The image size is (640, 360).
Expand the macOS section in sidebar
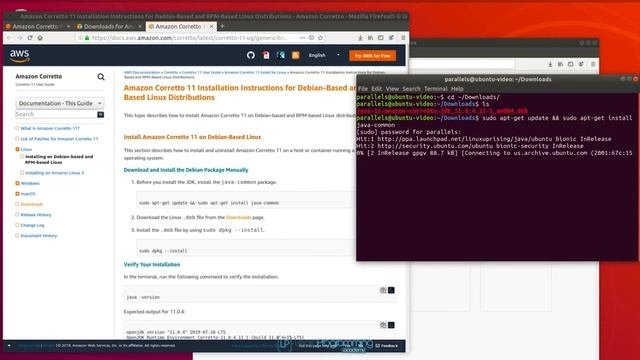click(17, 194)
